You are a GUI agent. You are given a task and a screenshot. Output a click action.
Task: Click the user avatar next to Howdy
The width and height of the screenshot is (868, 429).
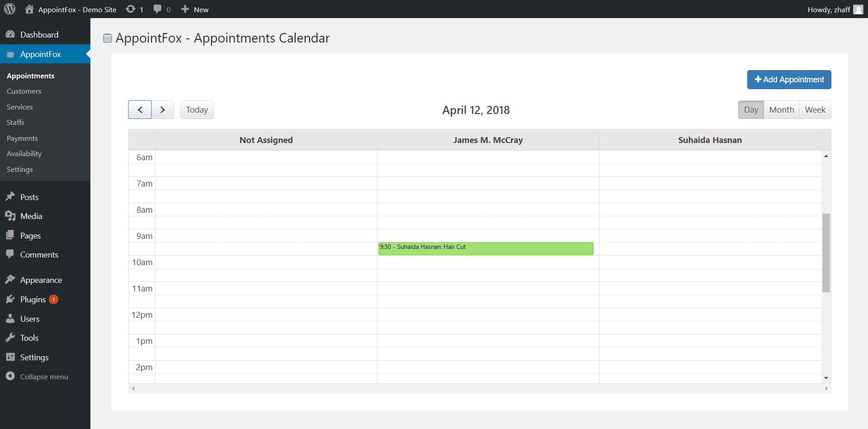point(858,10)
